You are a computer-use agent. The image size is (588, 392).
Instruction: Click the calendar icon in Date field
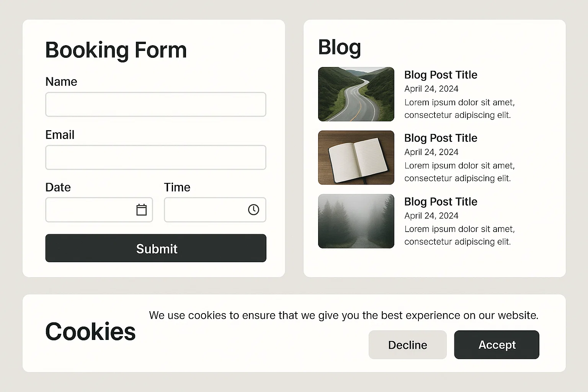(142, 210)
